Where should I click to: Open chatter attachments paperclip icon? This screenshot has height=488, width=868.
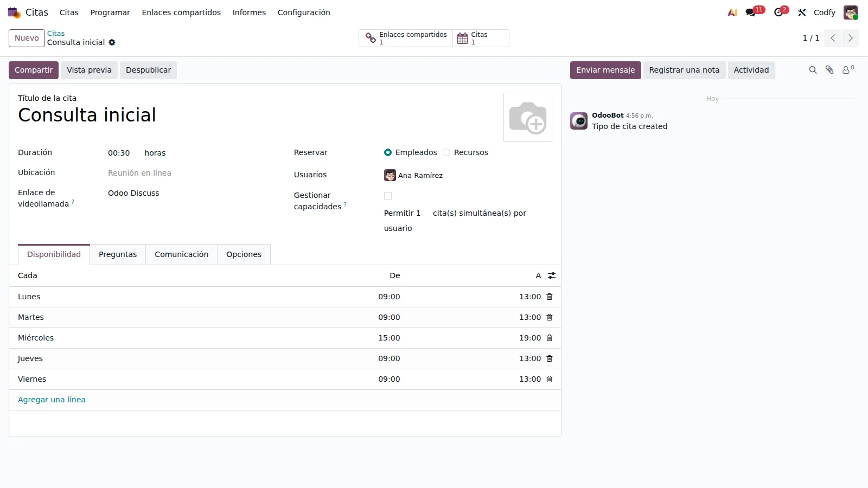click(x=829, y=70)
